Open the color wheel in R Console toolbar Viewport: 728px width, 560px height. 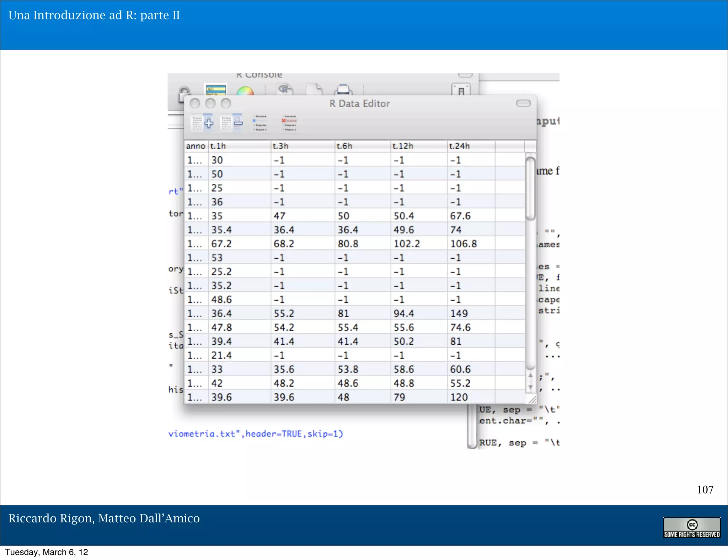(245, 91)
